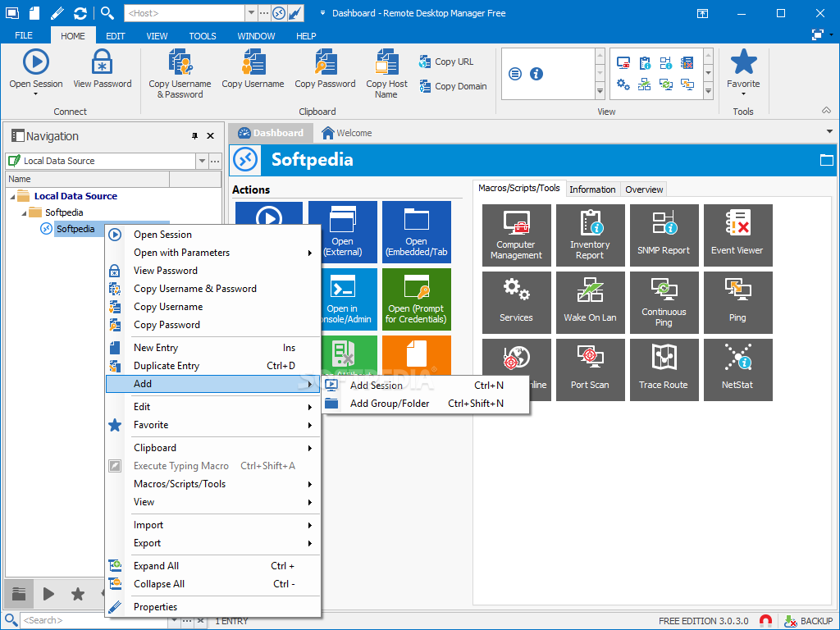The height and width of the screenshot is (630, 840).
Task: Click the Copy Username ribbon icon
Action: pyautogui.click(x=253, y=62)
